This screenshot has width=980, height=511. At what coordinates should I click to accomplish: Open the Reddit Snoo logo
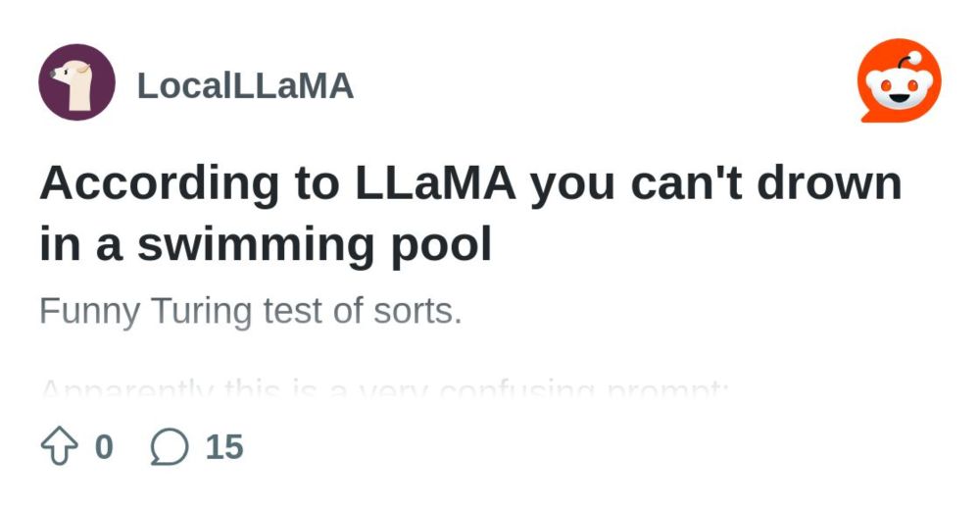(x=900, y=80)
